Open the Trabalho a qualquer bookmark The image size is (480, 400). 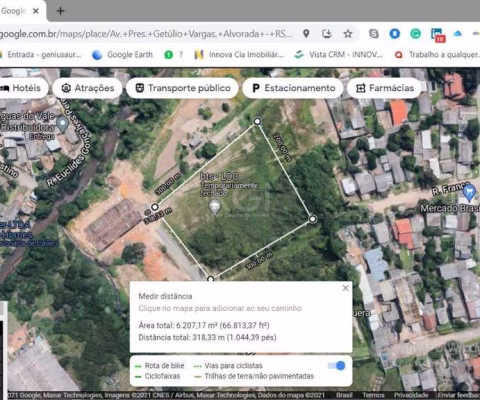coord(437,55)
